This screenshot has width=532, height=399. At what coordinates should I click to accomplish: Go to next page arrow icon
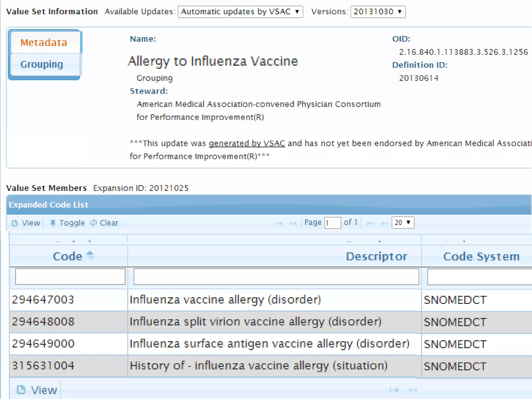pos(370,223)
